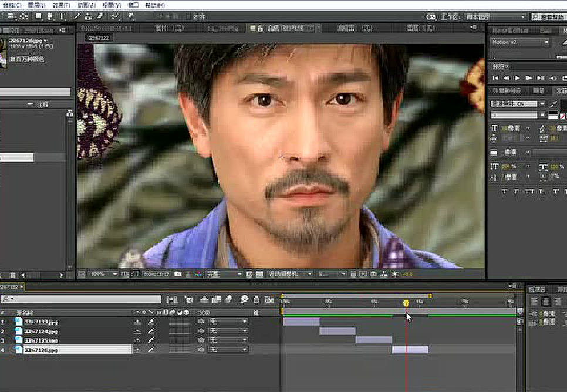
Task: Open the workspace dropdown at top right
Action: (x=495, y=16)
